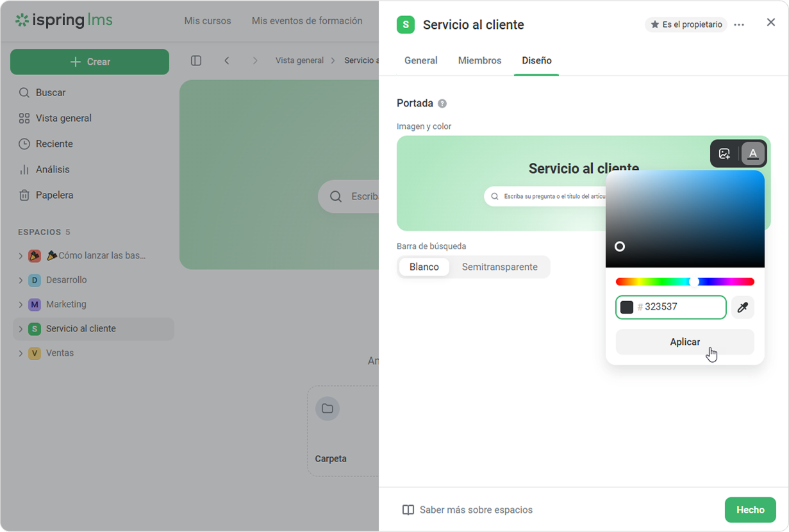Screen dimensions: 789x532
Task: Open Saber más sobre espacios link
Action: [476, 510]
